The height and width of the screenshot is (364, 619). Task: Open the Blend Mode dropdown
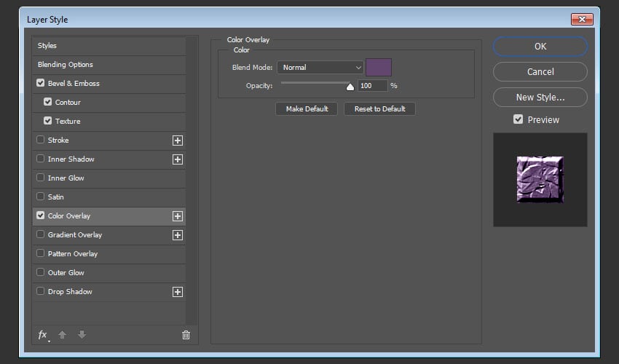click(320, 68)
